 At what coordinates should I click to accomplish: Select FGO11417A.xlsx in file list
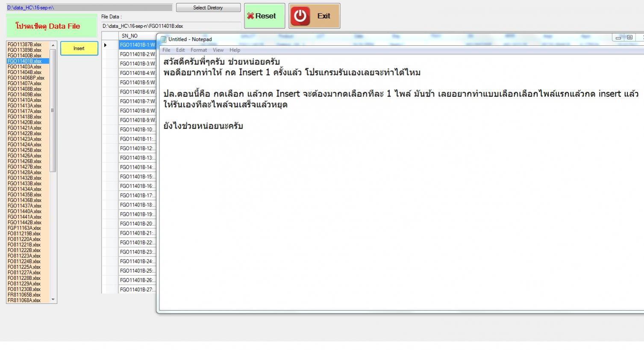click(x=25, y=111)
